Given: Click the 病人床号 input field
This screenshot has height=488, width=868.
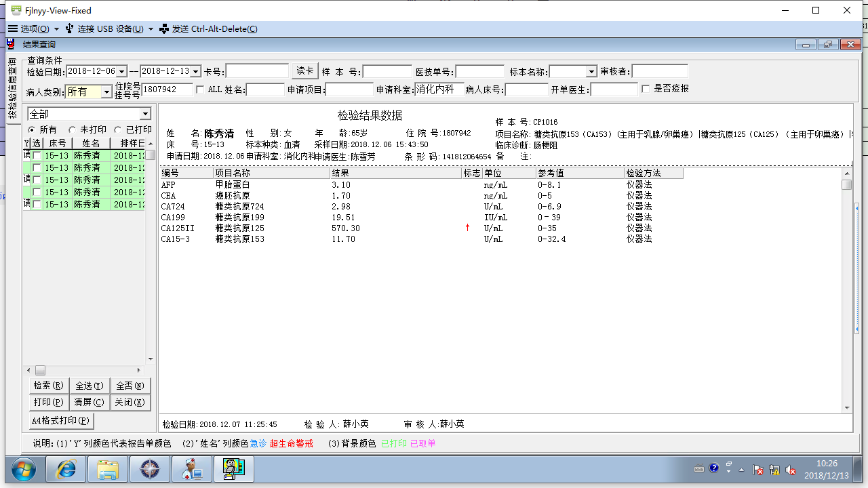Looking at the screenshot, I should coord(526,89).
